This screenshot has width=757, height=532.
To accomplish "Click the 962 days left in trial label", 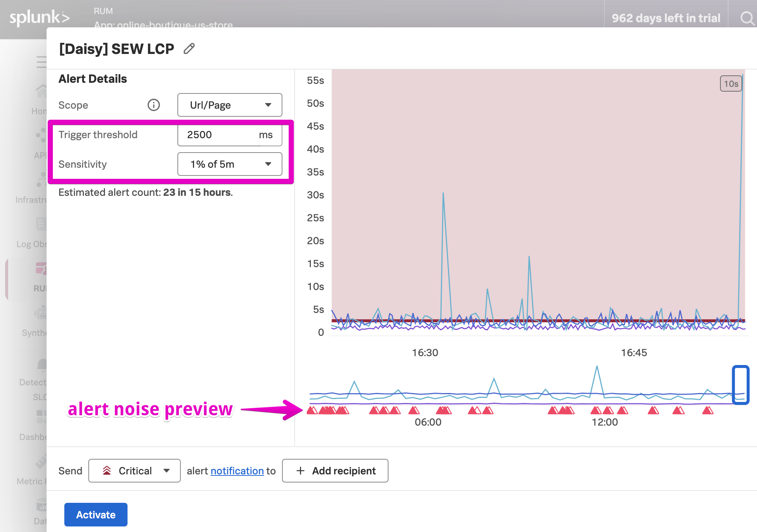I will (666, 18).
